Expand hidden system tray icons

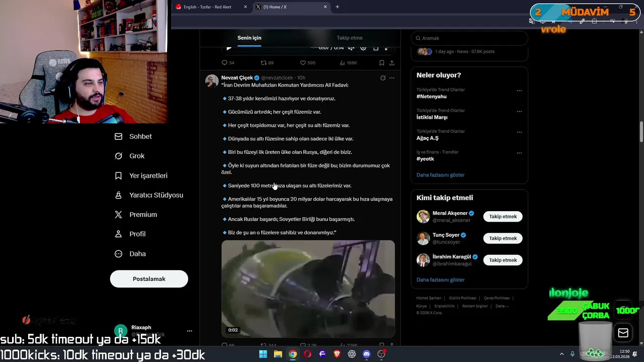pos(561,354)
